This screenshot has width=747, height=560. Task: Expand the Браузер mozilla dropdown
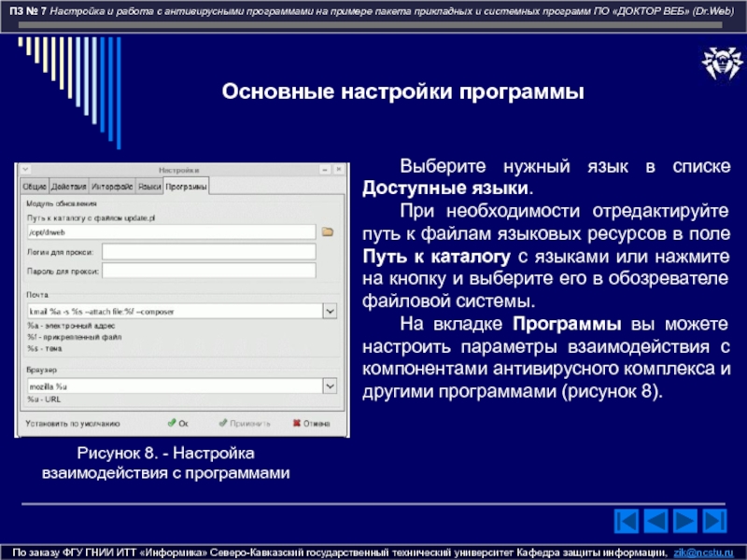pos(330,385)
